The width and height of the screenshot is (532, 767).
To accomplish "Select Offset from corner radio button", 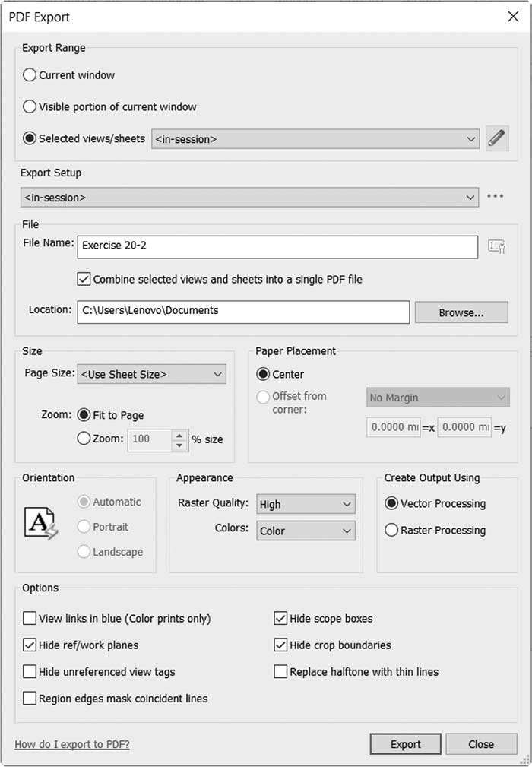I will point(263,397).
